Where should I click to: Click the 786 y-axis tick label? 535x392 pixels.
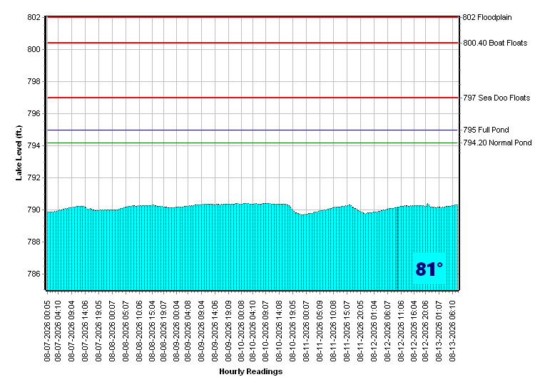coord(34,274)
